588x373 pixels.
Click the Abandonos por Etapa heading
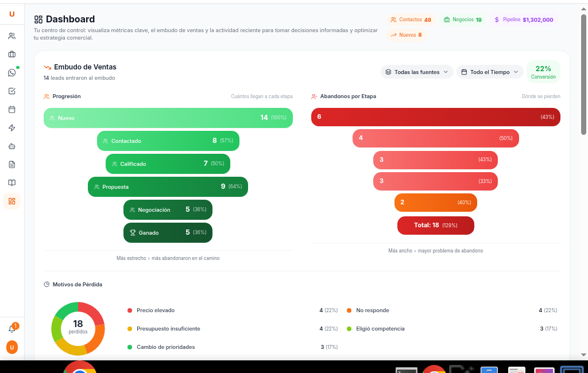coord(348,96)
